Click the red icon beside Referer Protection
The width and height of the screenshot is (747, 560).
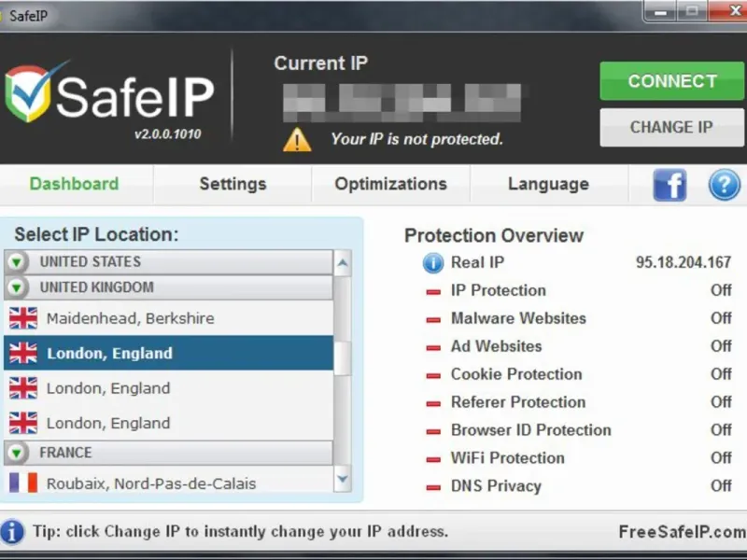click(x=433, y=403)
